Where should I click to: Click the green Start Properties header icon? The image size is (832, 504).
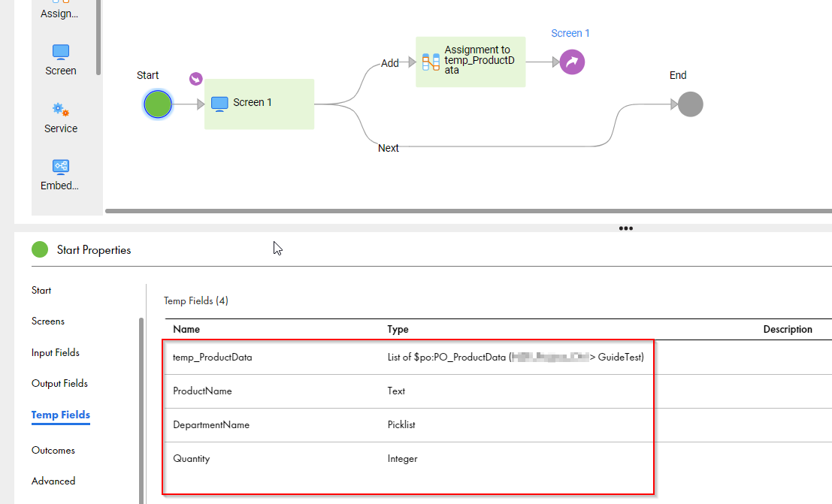(40, 249)
